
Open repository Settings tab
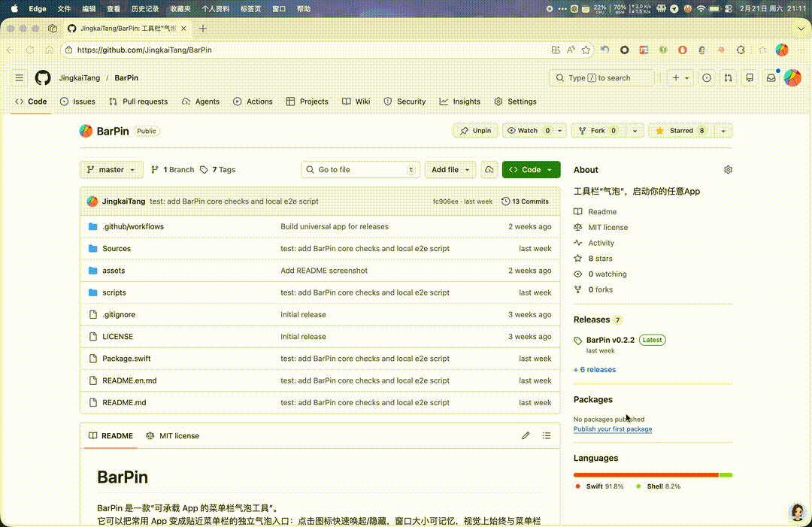tap(515, 102)
